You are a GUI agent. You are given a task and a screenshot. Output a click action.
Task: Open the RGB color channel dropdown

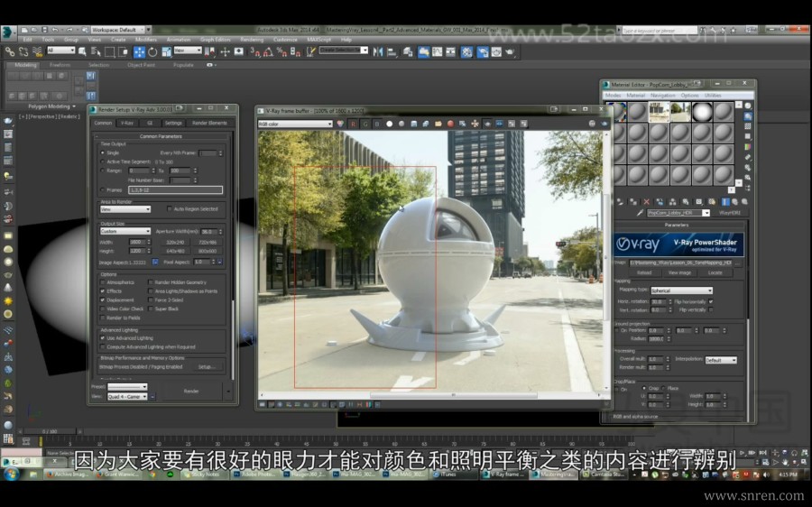(295, 124)
